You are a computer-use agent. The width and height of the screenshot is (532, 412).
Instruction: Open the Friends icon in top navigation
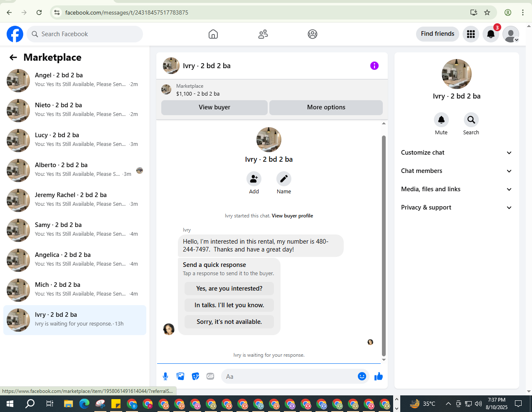[263, 34]
